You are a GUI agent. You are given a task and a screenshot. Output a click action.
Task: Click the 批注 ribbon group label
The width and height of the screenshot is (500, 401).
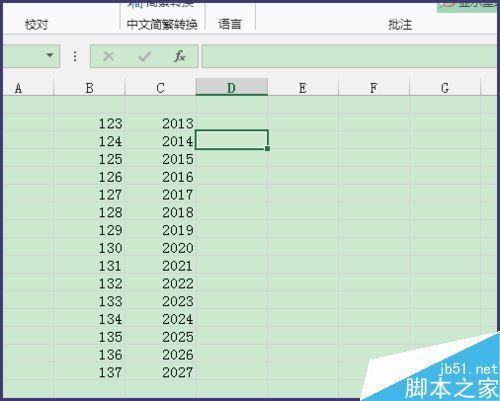click(x=400, y=24)
